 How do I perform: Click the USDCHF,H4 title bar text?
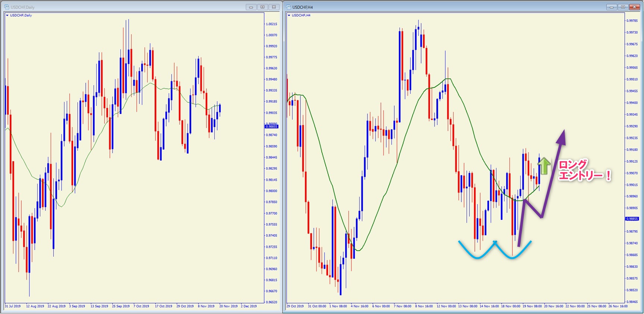pyautogui.click(x=303, y=7)
